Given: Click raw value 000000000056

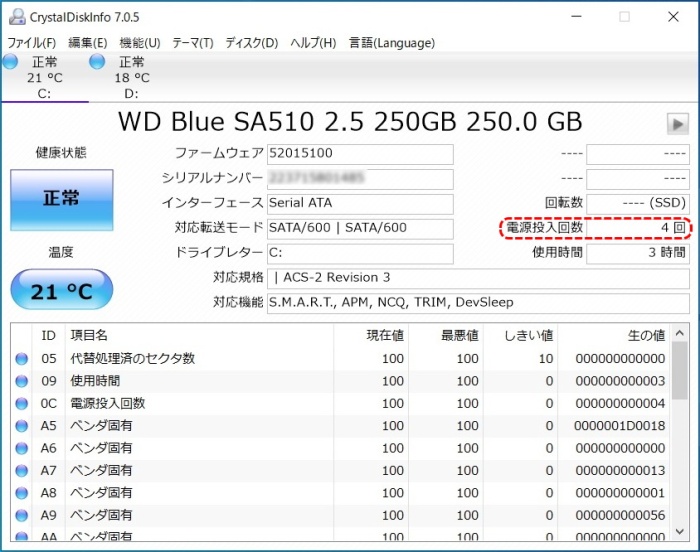Looking at the screenshot, I should pyautogui.click(x=620, y=515).
